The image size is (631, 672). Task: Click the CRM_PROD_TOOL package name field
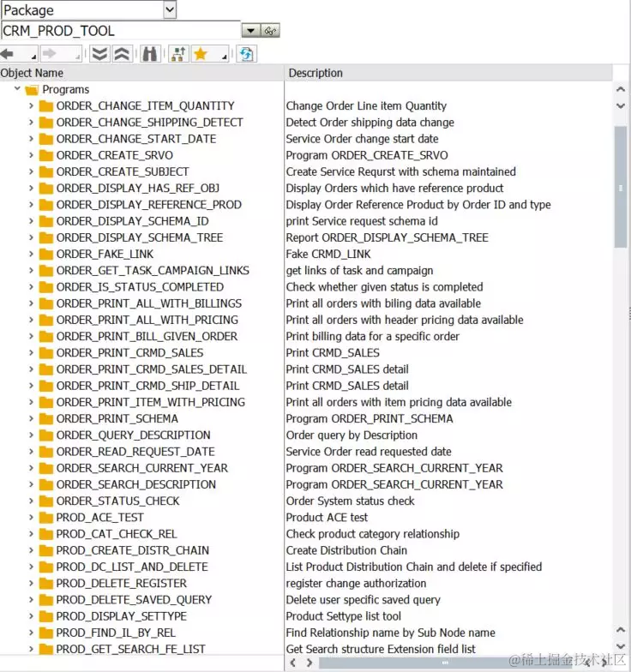121,31
